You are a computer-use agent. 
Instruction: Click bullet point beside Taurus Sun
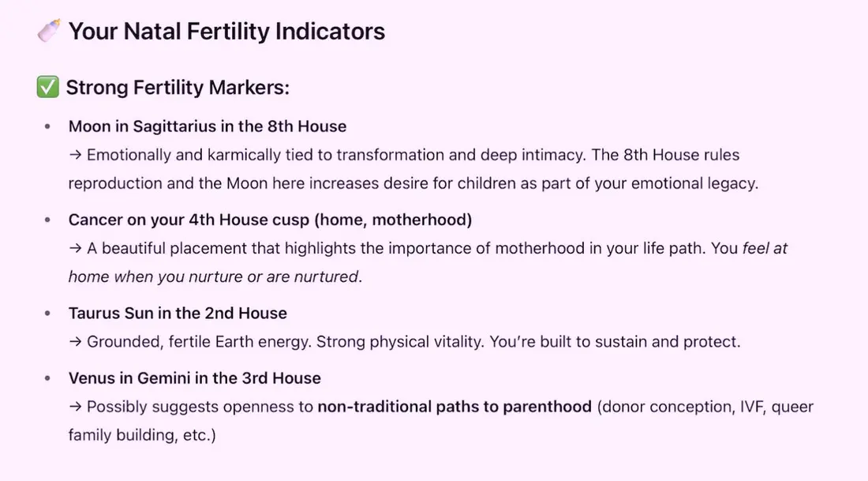tap(47, 314)
